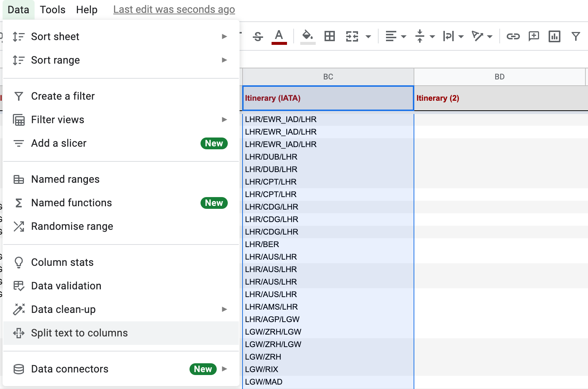Select Data validation menu entry
Screen dimensions: 588x389
coord(66,286)
